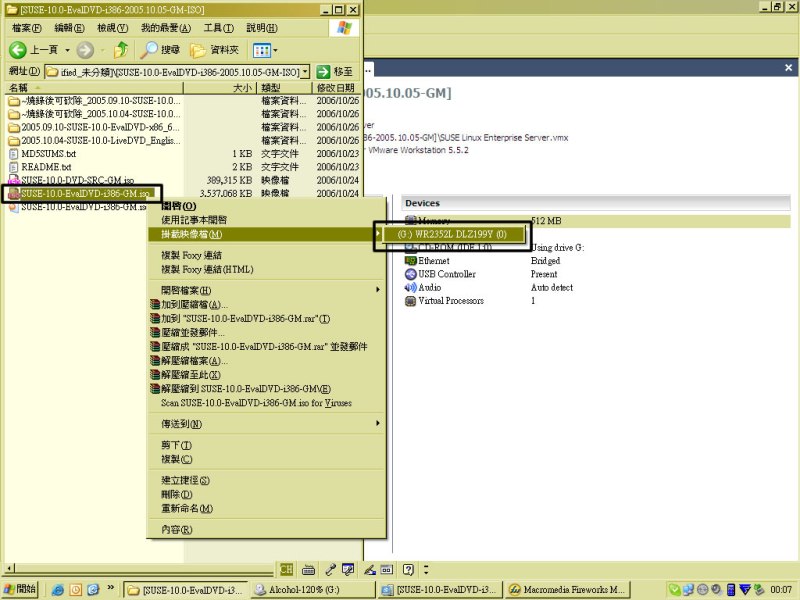Expand the 掛載映像檔(M) submenu
Screen dimensions: 800x600
tap(378, 234)
